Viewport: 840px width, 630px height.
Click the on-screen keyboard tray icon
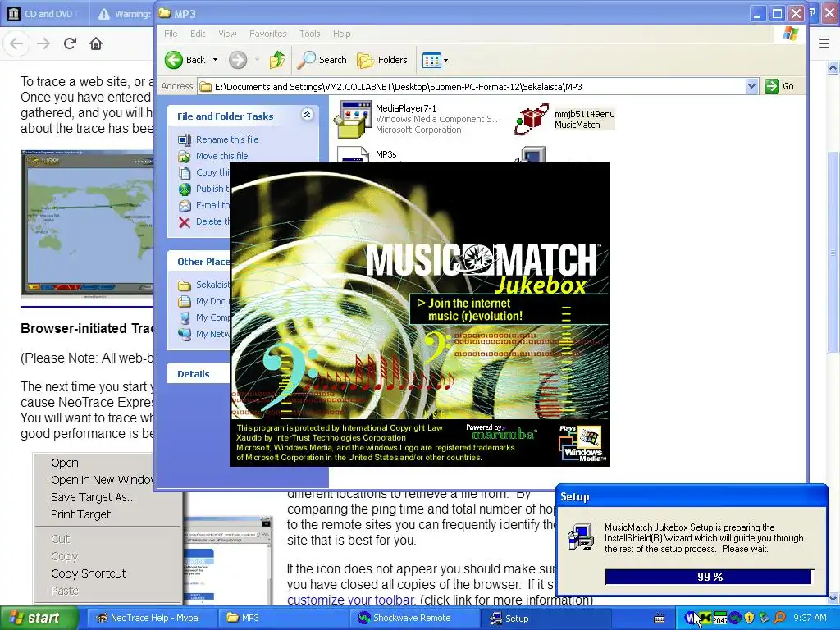pos(660,619)
